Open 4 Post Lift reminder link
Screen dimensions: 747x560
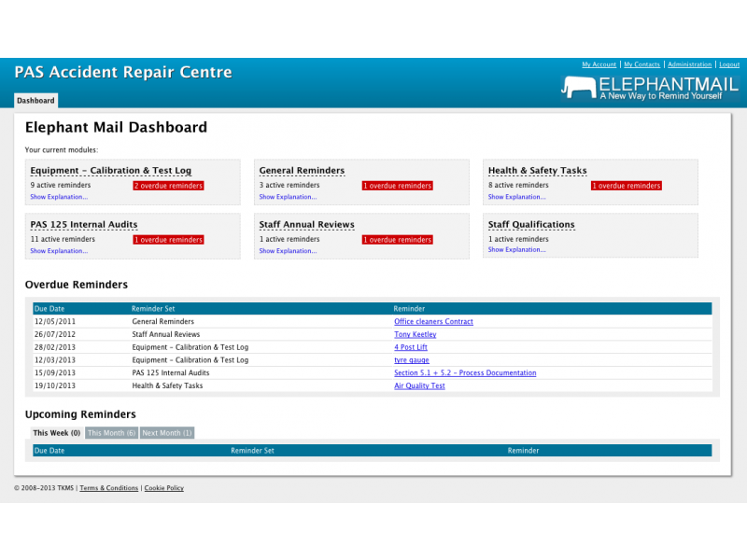(x=411, y=347)
